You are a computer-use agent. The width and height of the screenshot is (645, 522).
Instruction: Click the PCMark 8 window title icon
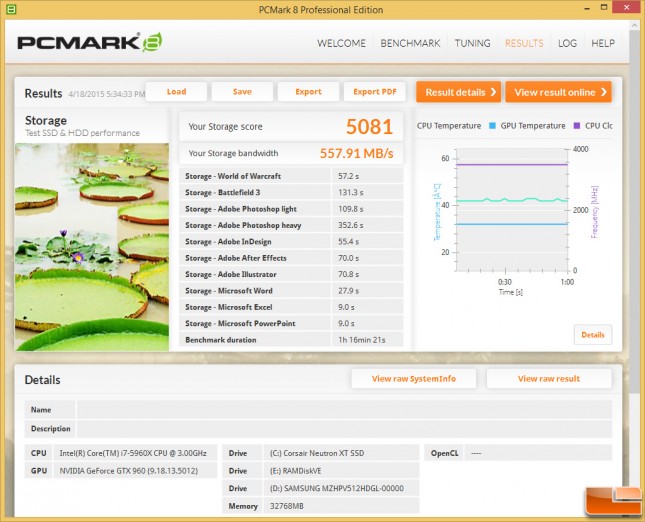[x=11, y=9]
